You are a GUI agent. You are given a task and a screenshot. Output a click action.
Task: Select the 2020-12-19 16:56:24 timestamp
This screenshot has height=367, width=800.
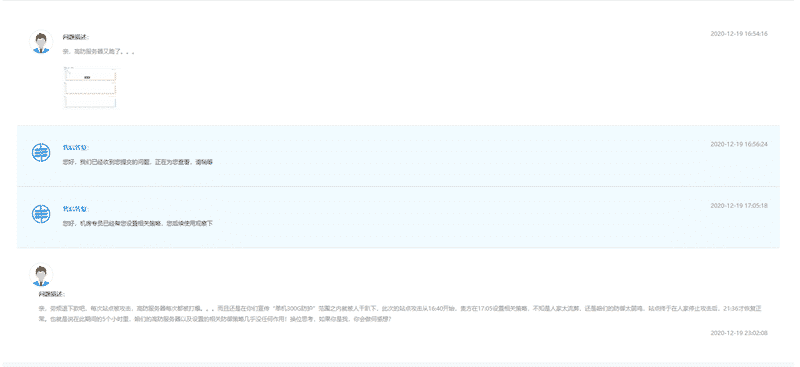(x=739, y=144)
